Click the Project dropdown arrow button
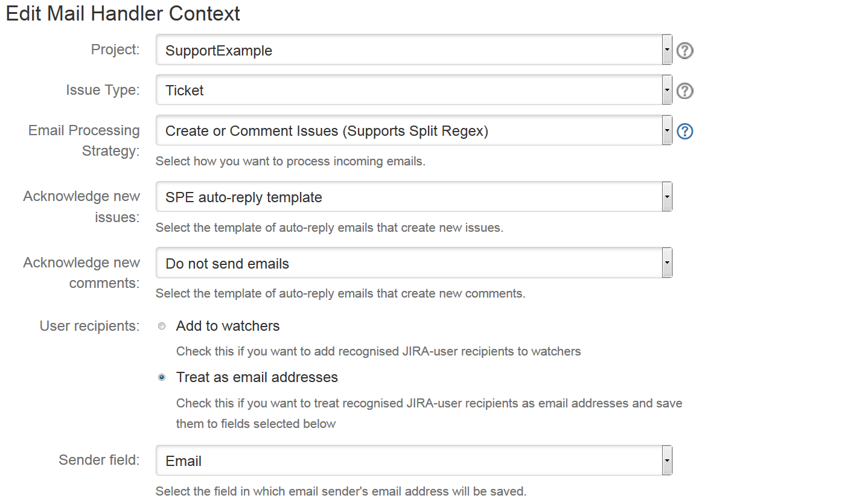Image resolution: width=851 pixels, height=504 pixels. (x=667, y=50)
